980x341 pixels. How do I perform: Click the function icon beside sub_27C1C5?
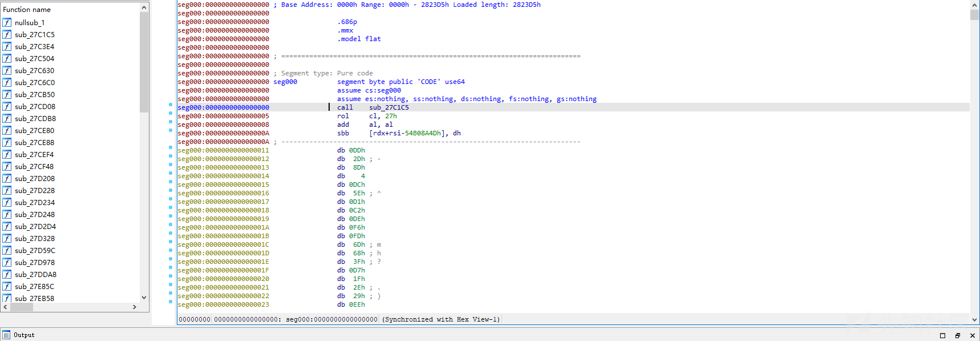pyautogui.click(x=7, y=34)
